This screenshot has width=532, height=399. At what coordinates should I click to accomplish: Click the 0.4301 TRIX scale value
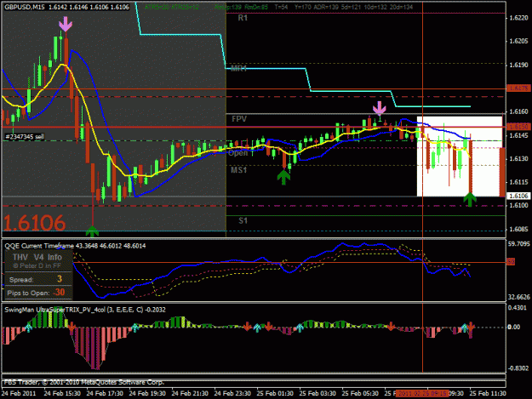click(x=518, y=308)
